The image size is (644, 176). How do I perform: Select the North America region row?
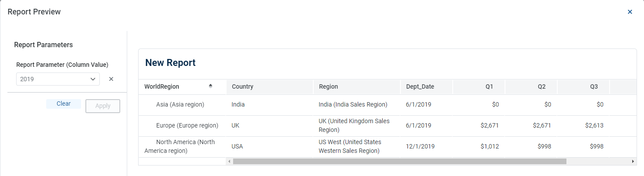(180, 146)
